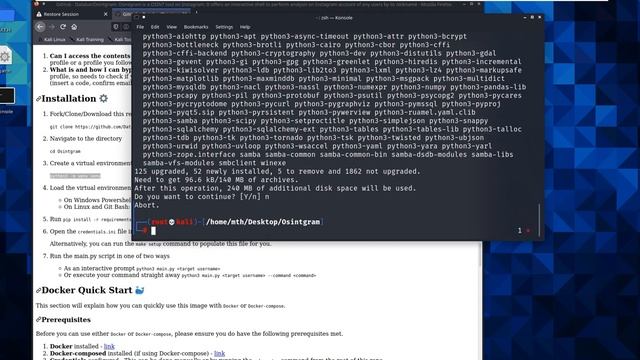Click the whale emoji beside Docker Quick Start
640x360 pixels.
coord(140,290)
